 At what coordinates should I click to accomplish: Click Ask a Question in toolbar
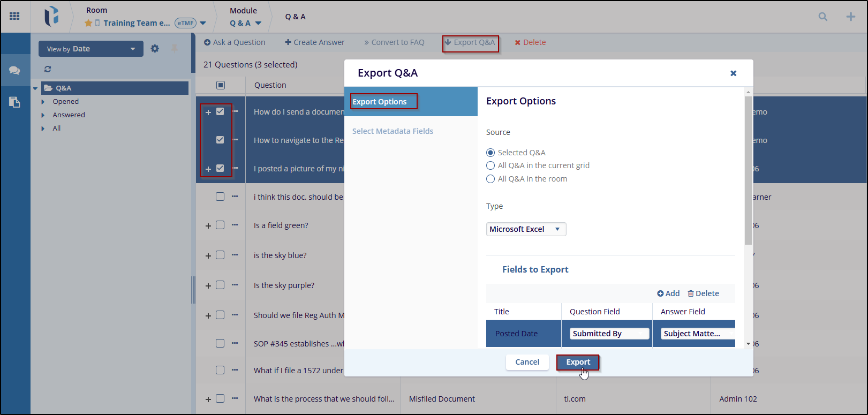pos(235,42)
